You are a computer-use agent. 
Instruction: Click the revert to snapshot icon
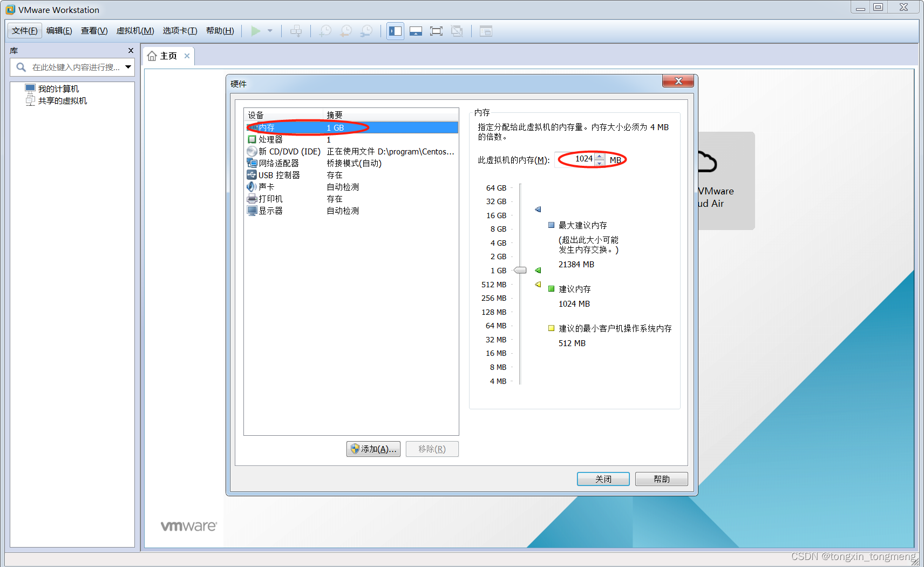tap(346, 31)
